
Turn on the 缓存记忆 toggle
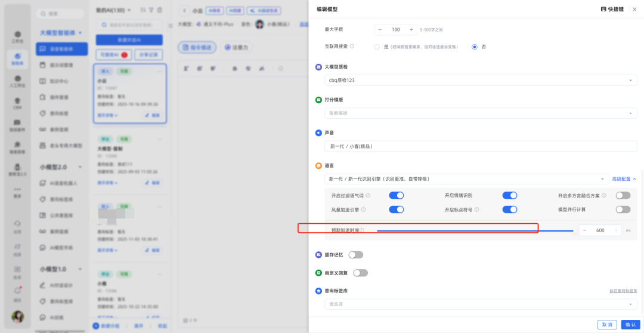(x=355, y=255)
